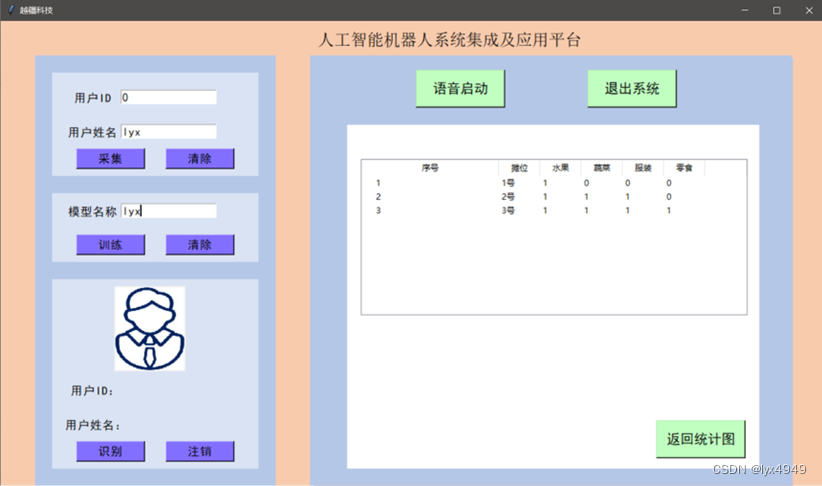The width and height of the screenshot is (822, 486).
Task: Click the 模型名称 label
Action: 92,212
